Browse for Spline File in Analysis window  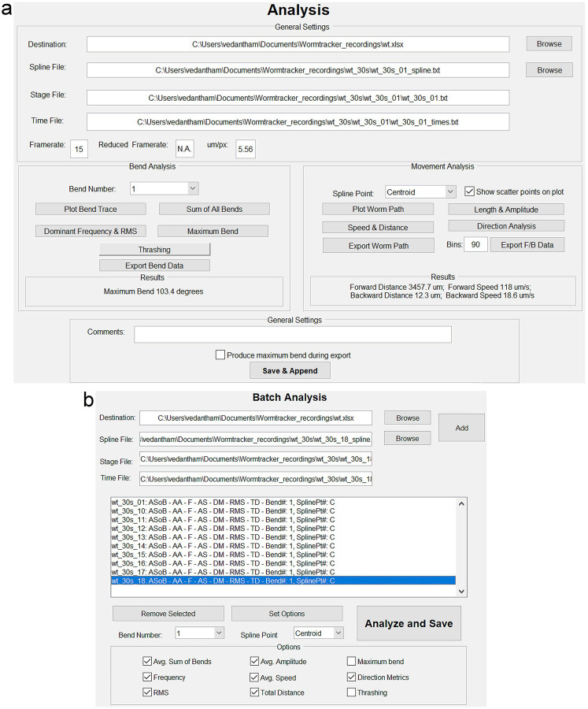[549, 70]
